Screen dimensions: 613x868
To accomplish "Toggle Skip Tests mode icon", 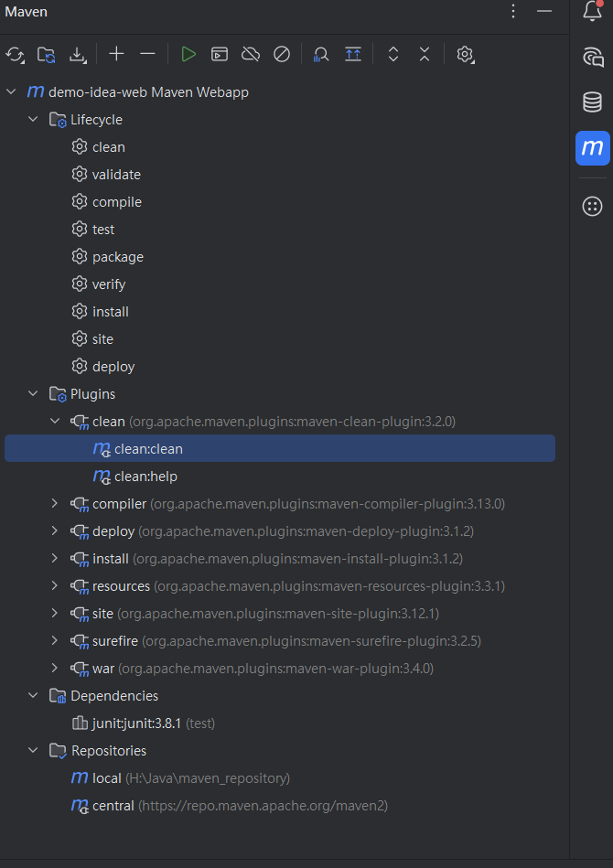I will [x=281, y=54].
